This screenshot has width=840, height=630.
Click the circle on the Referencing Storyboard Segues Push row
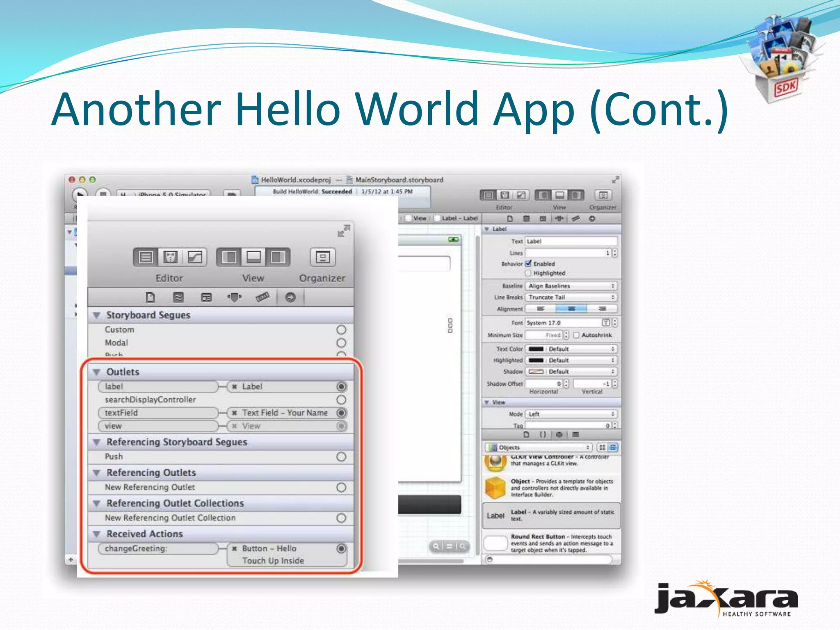coord(341,457)
